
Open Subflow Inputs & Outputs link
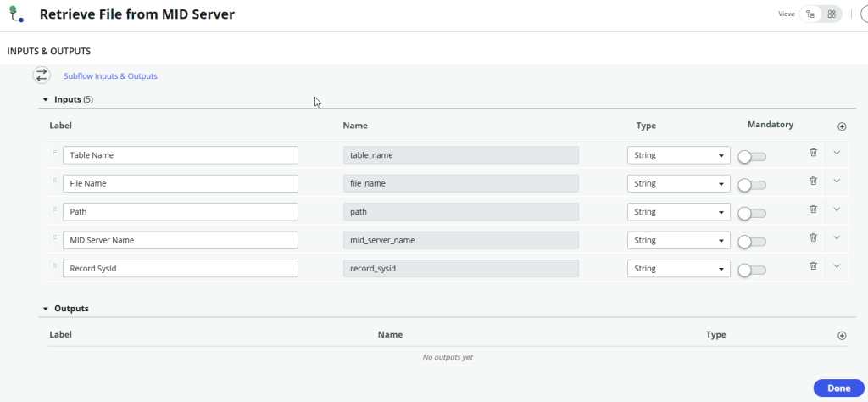click(110, 76)
